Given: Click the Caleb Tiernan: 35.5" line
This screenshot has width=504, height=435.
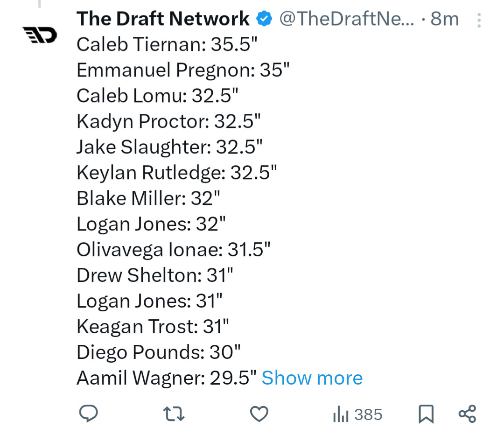Looking at the screenshot, I should (x=167, y=44).
